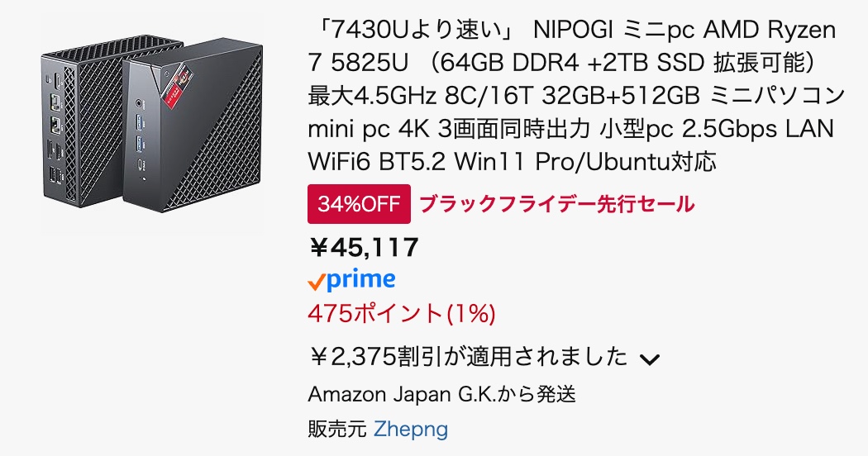Open the Zhepng seller page
This screenshot has height=456, width=868.
point(411,429)
